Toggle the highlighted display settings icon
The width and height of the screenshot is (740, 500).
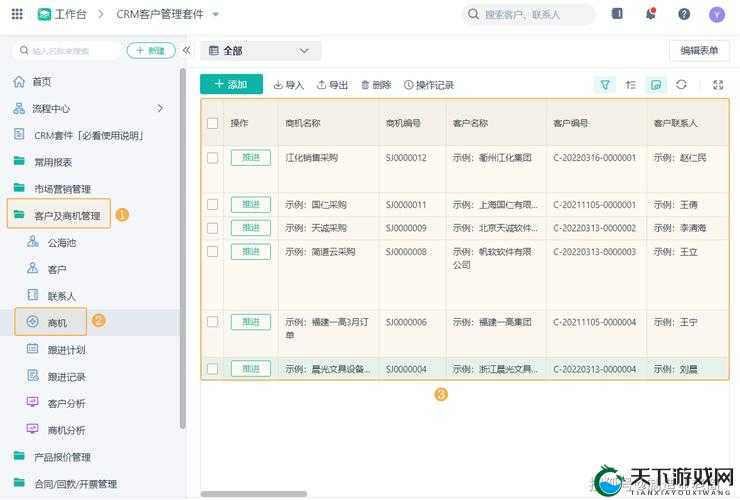click(x=656, y=85)
